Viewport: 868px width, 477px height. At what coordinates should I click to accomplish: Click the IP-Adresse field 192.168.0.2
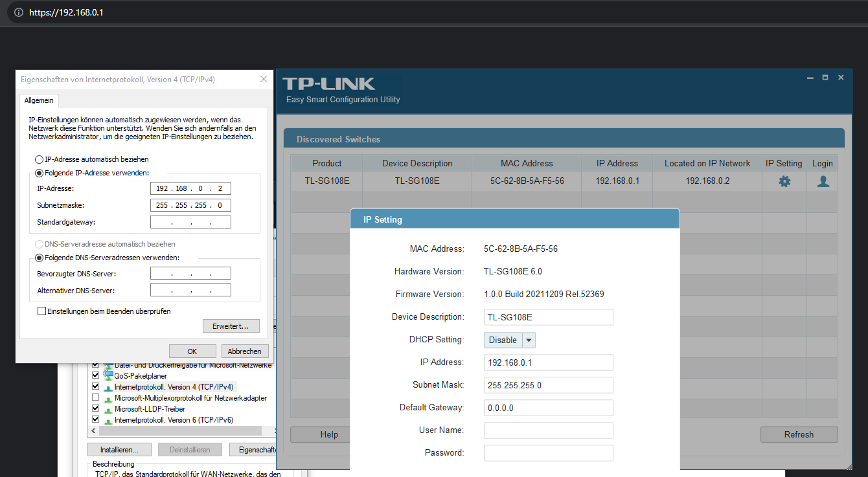190,189
